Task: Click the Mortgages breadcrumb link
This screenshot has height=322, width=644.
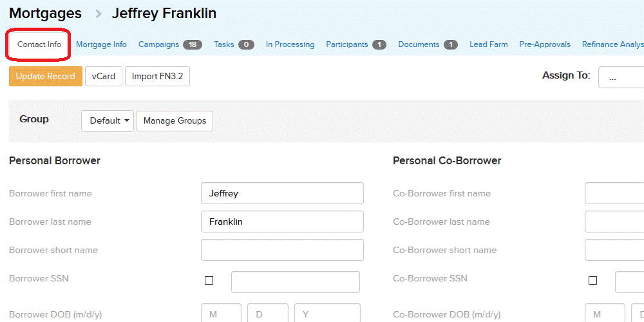Action: [x=45, y=13]
